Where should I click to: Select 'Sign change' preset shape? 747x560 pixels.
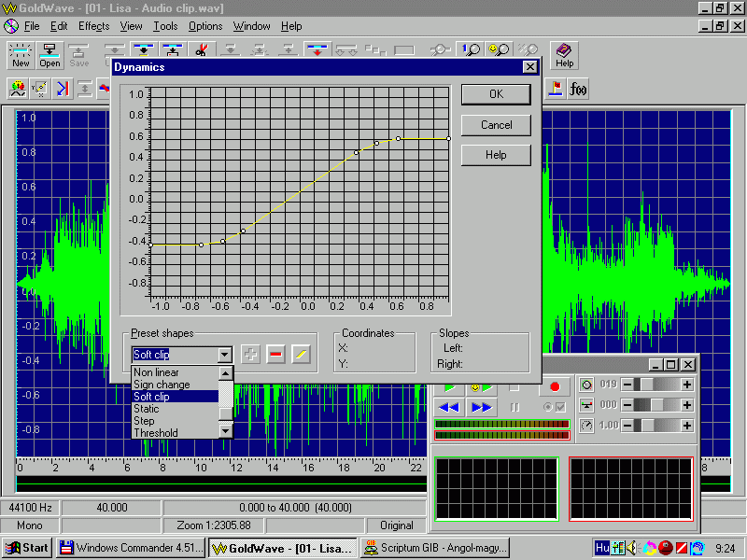[176, 385]
